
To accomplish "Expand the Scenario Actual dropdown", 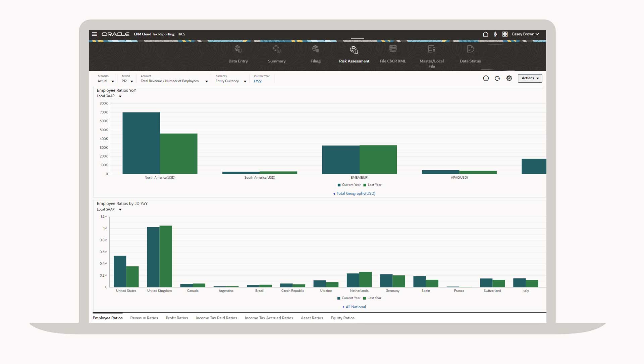I will pyautogui.click(x=113, y=81).
